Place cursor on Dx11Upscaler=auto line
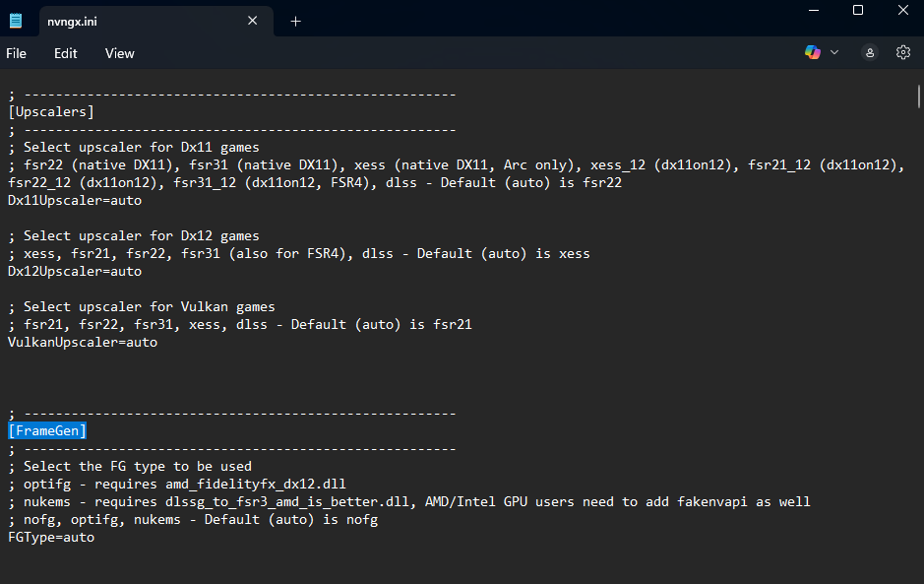The height and width of the screenshot is (584, 924). 75,201
